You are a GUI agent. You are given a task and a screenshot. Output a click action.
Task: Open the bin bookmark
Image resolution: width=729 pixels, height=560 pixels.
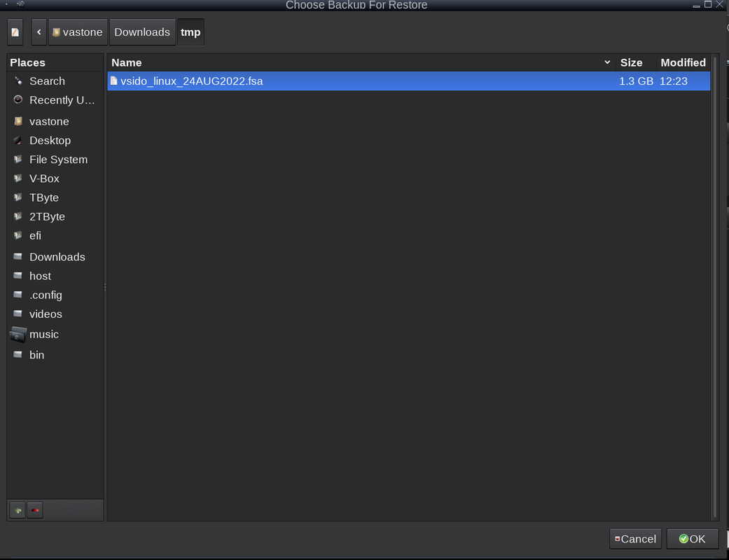coord(55,355)
